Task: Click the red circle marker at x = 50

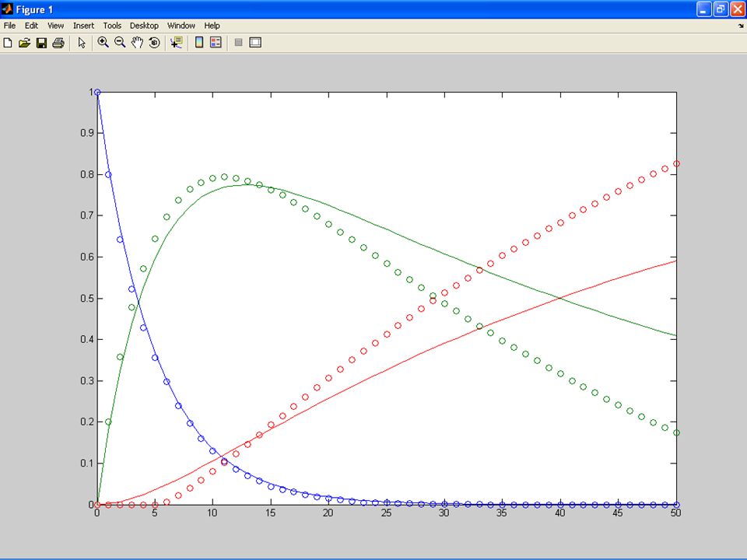Action: 676,164
